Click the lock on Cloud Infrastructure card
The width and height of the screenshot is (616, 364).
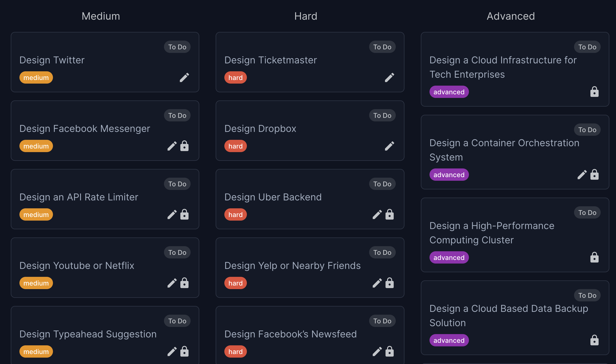(595, 92)
